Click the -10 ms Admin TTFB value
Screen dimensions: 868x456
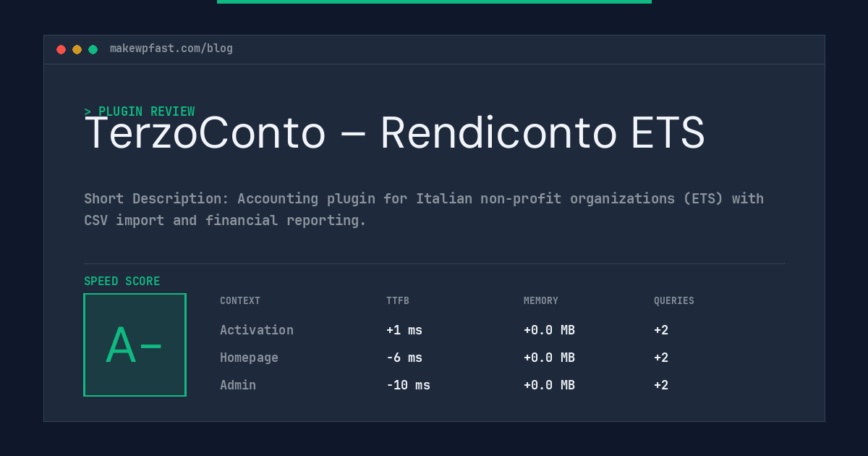(408, 385)
